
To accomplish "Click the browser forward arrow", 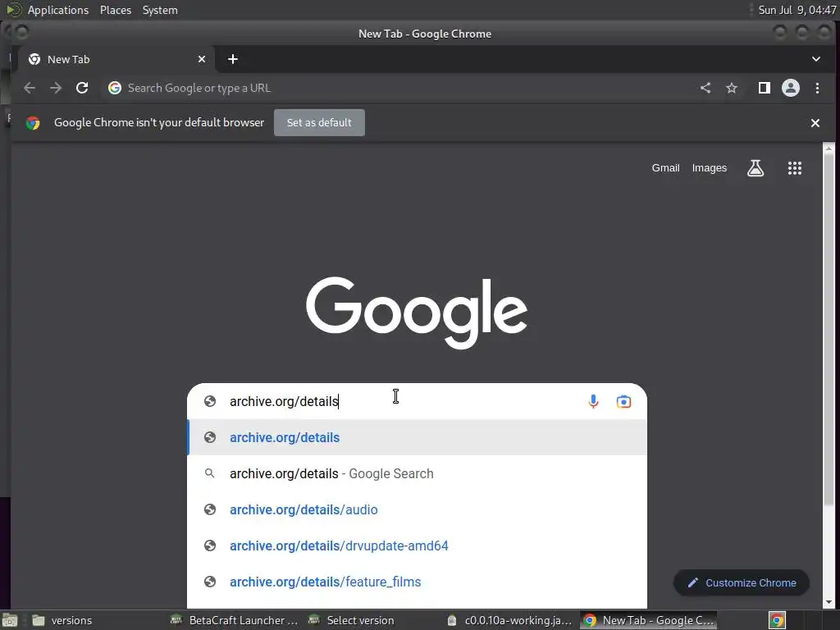I will [56, 88].
